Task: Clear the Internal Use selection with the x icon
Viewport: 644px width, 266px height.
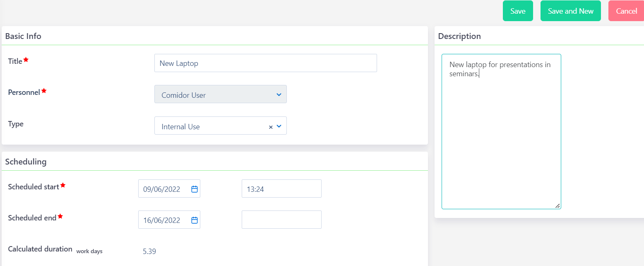Action: tap(270, 127)
